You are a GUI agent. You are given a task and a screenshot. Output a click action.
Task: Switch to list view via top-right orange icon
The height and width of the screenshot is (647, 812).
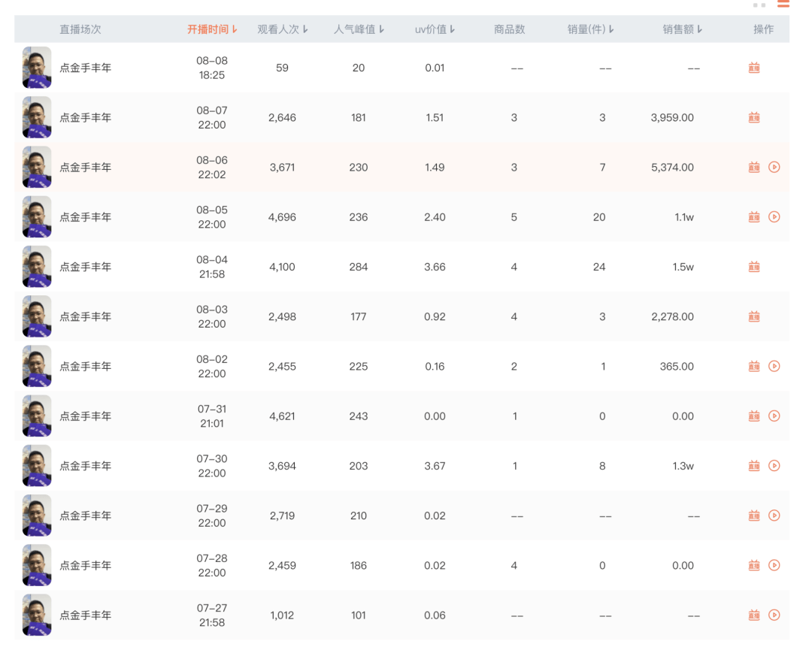pos(783,4)
